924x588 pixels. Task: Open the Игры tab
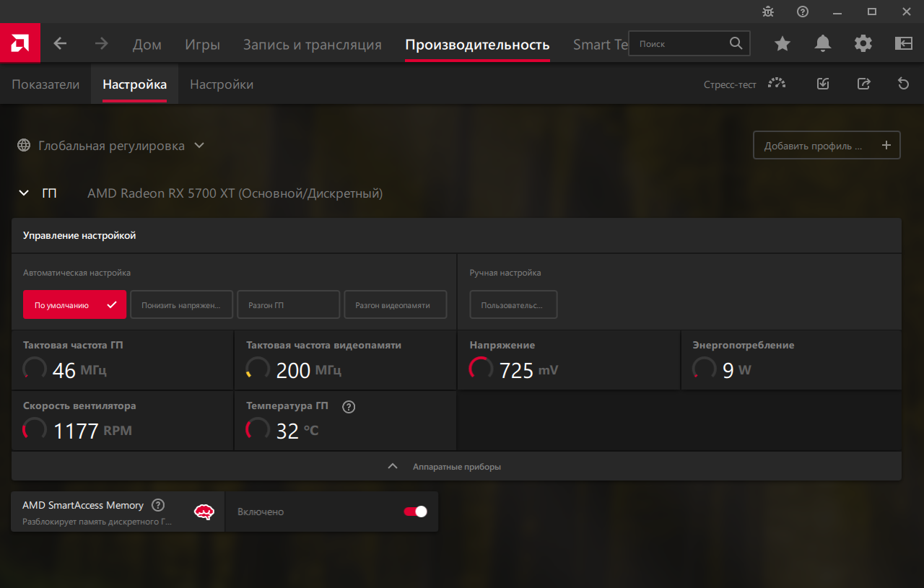202,45
